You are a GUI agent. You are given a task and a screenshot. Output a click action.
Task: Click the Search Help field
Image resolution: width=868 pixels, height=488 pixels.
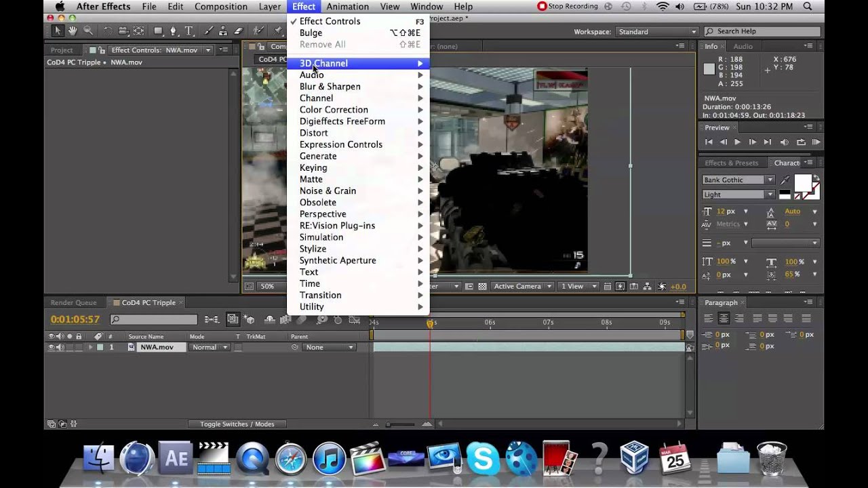tap(763, 32)
